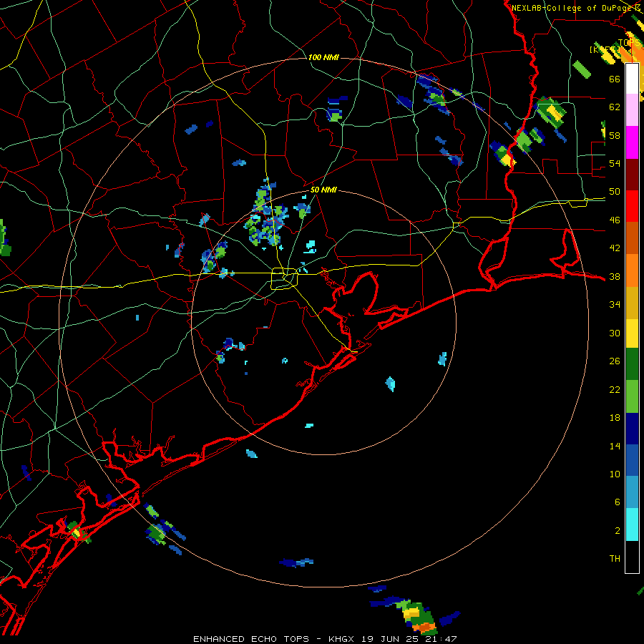Click the '42' legend value
This screenshot has height=644, width=644.
tap(615, 248)
